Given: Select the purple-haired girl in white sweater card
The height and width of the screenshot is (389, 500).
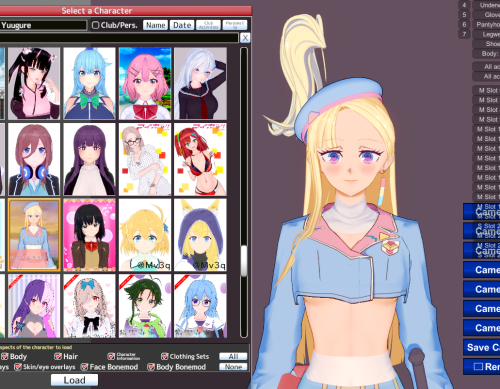Looking at the screenshot, I should pos(89,159).
